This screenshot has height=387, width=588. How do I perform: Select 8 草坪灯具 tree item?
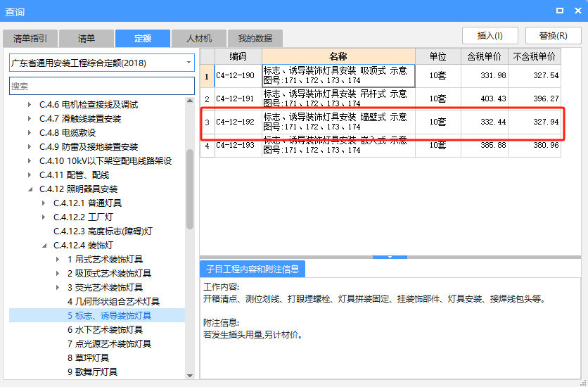click(x=88, y=357)
